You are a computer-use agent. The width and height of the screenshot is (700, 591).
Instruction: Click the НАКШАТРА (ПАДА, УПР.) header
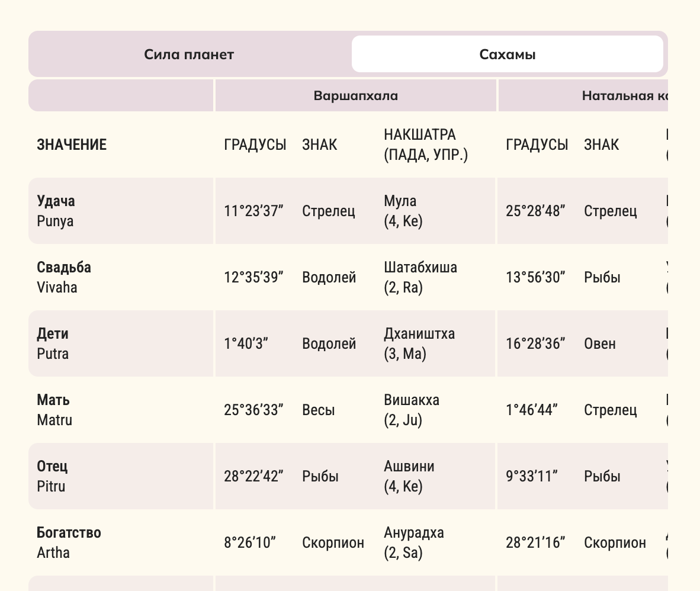click(425, 144)
